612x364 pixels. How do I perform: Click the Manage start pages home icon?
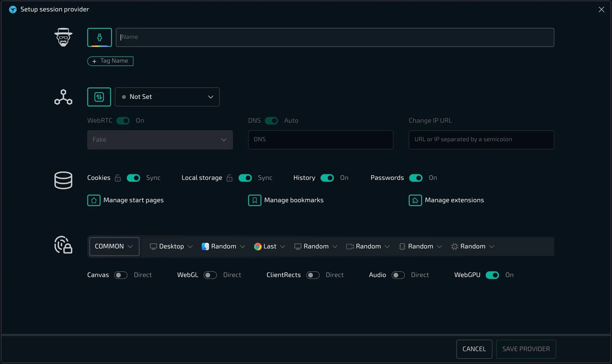pos(94,200)
